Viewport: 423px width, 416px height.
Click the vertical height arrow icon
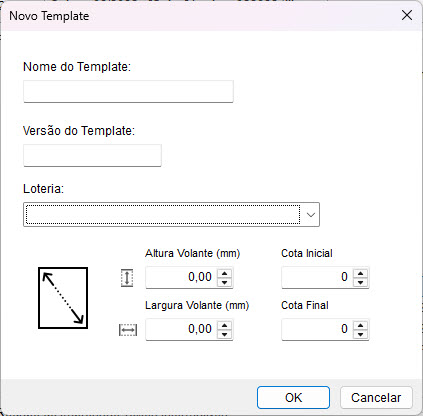point(127,278)
